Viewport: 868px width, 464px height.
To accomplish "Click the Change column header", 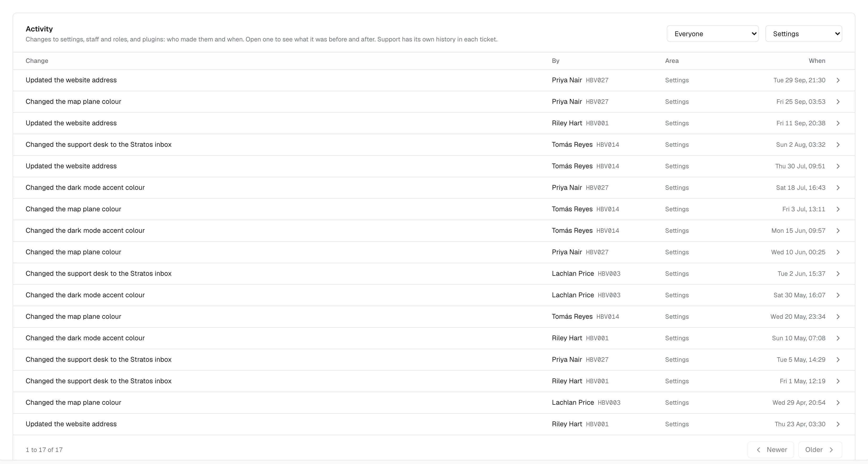I will [x=37, y=61].
